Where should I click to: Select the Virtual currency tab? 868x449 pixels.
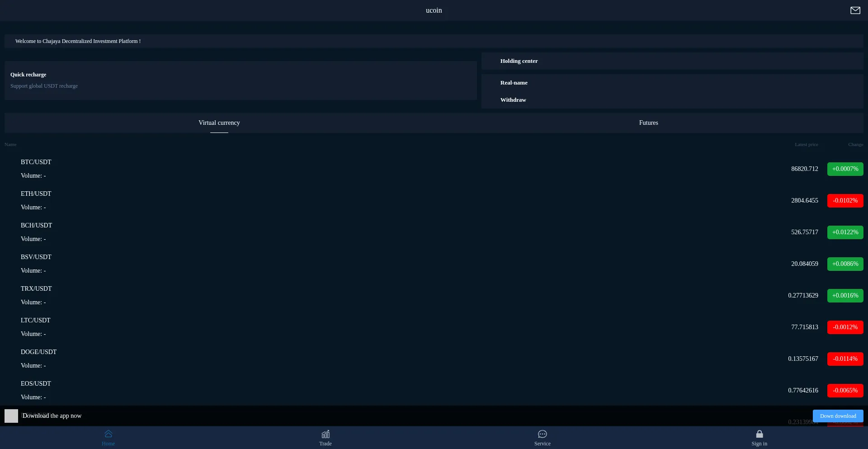[219, 123]
